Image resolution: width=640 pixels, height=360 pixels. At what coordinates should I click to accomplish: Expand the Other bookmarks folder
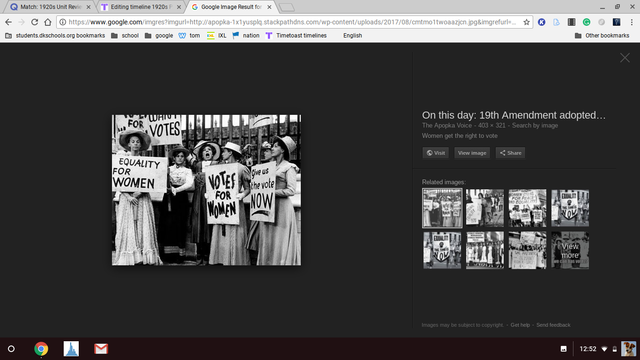click(x=602, y=36)
